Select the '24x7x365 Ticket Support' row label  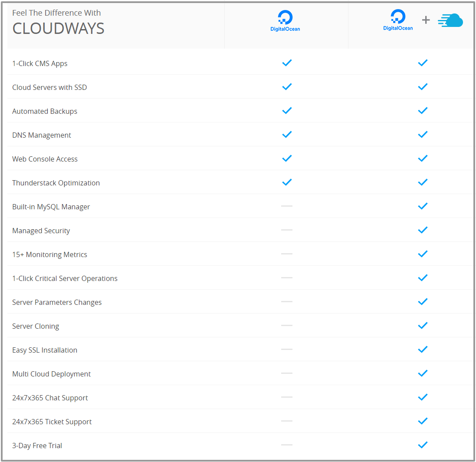52,422
